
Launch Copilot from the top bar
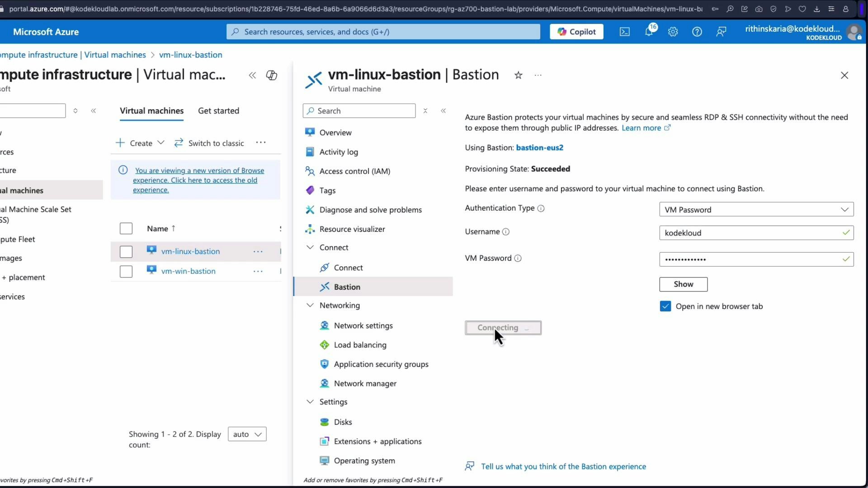coord(576,31)
